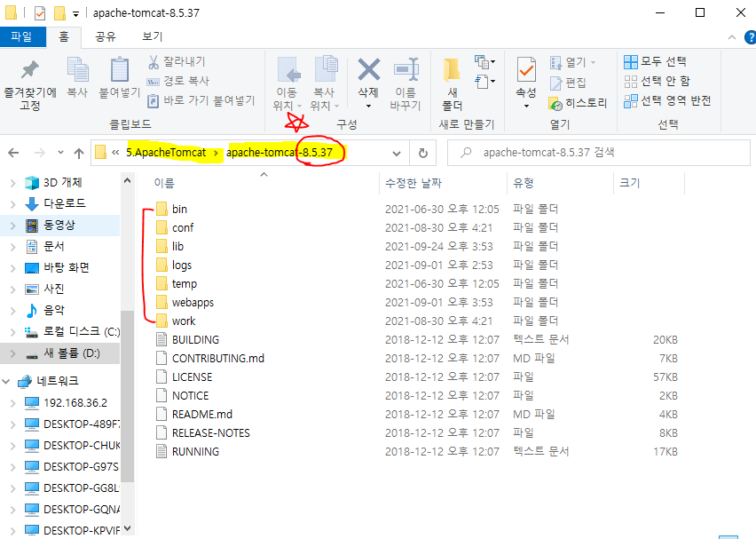Select the webapps folder
This screenshot has width=756, height=539.
tap(193, 303)
